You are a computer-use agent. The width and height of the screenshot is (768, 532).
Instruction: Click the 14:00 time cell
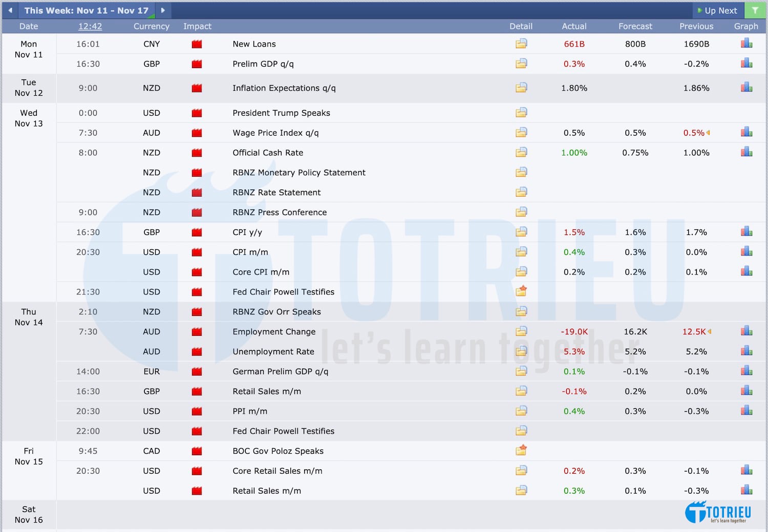[88, 372]
